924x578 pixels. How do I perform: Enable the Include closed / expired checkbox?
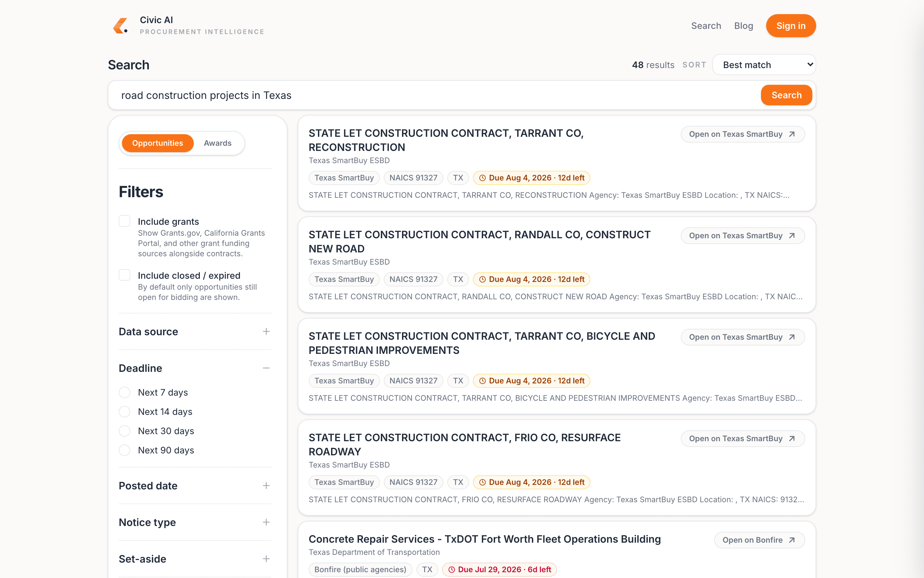click(124, 275)
